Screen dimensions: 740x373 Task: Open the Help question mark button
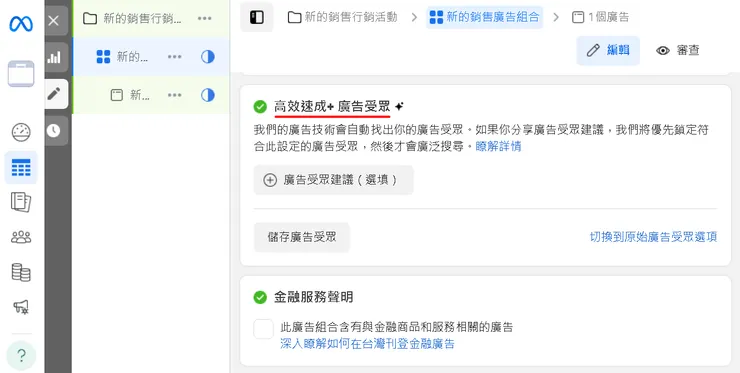tap(21, 355)
